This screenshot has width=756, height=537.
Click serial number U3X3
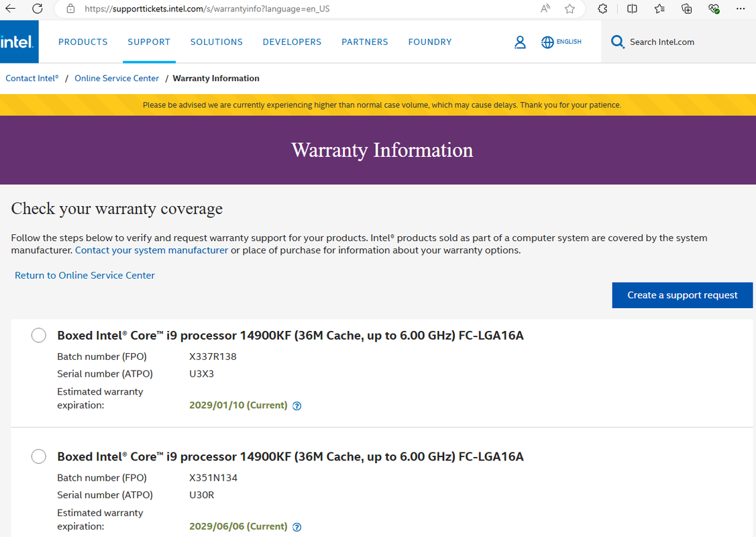(201, 374)
